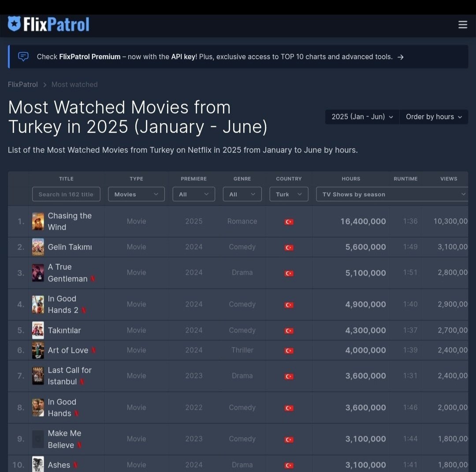Click the RUNTIME column header

click(x=405, y=179)
